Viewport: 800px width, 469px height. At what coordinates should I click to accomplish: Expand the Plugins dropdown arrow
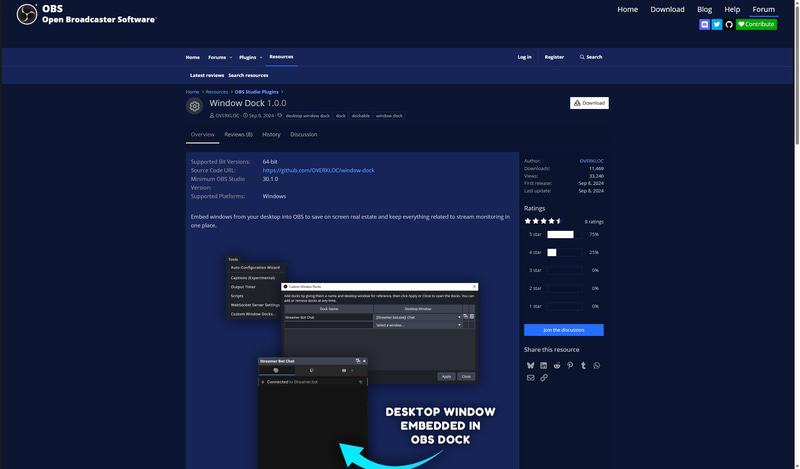coord(261,57)
